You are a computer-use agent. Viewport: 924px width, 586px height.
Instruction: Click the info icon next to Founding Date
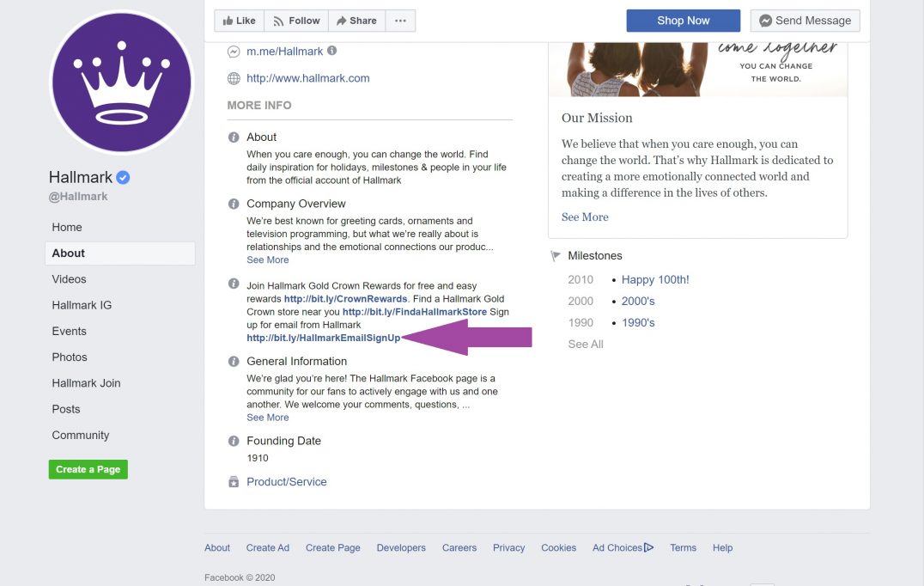[x=233, y=440]
